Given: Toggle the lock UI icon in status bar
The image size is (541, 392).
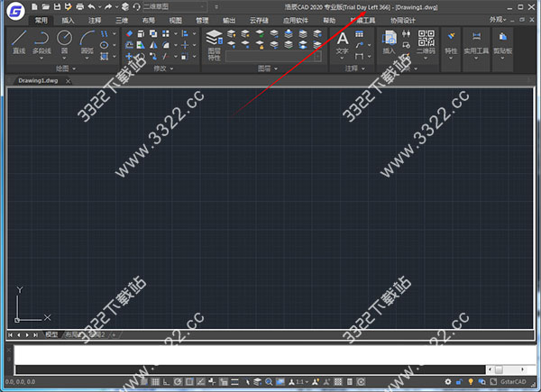Looking at the screenshot, I should pyautogui.click(x=459, y=382).
